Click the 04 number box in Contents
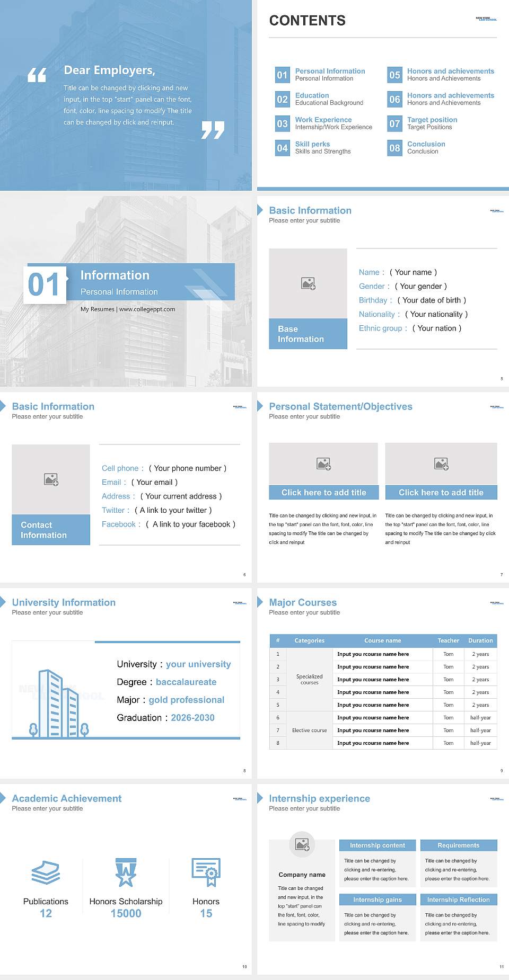Screen dimensions: 509x980 click(283, 148)
